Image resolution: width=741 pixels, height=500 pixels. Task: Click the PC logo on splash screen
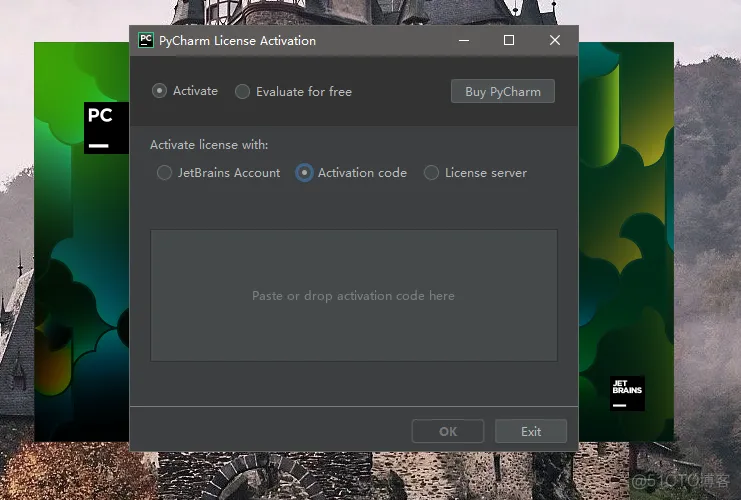coord(106,128)
